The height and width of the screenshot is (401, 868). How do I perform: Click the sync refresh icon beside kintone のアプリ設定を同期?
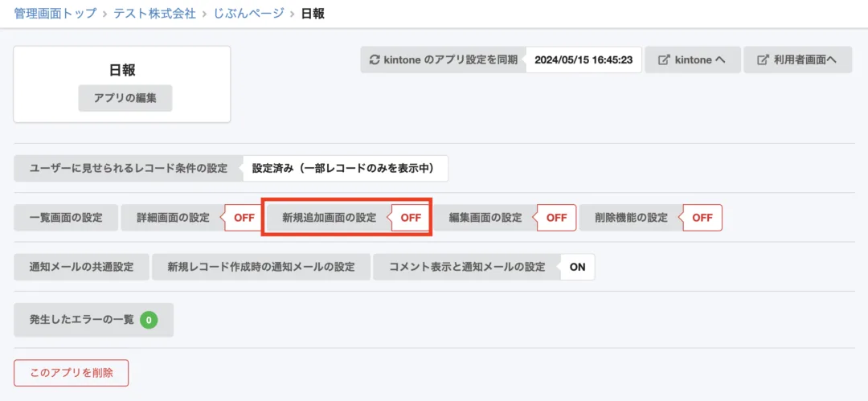(375, 59)
